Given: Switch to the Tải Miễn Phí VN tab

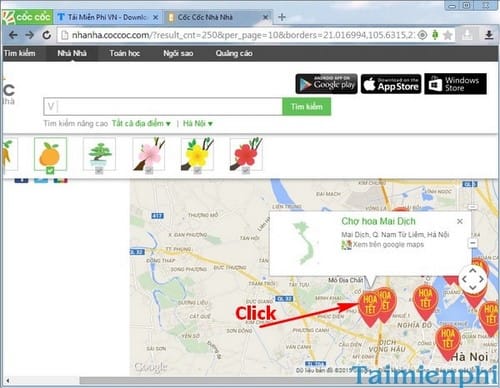Looking at the screenshot, I should 107,17.
